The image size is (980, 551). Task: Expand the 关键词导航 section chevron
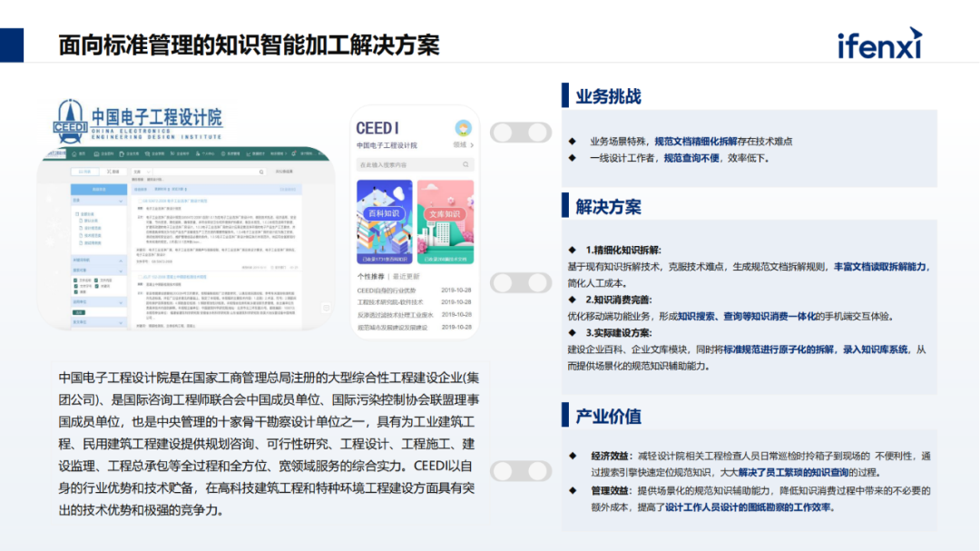[x=121, y=261]
